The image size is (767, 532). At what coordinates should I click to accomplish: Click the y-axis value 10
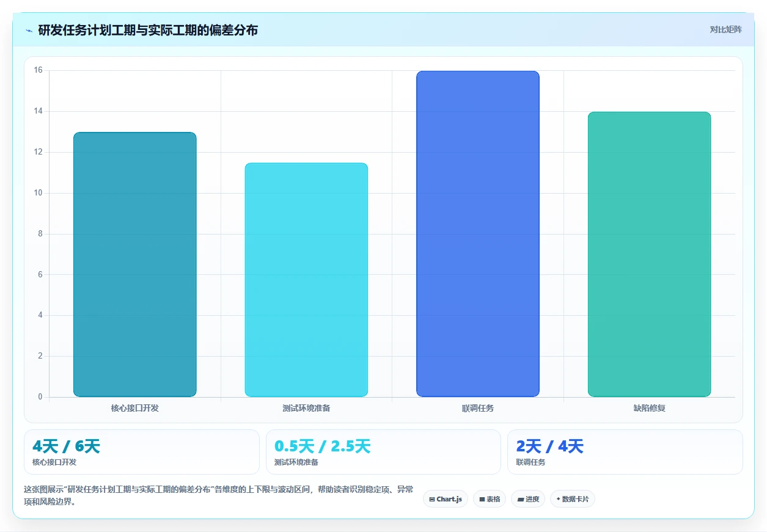[38, 193]
